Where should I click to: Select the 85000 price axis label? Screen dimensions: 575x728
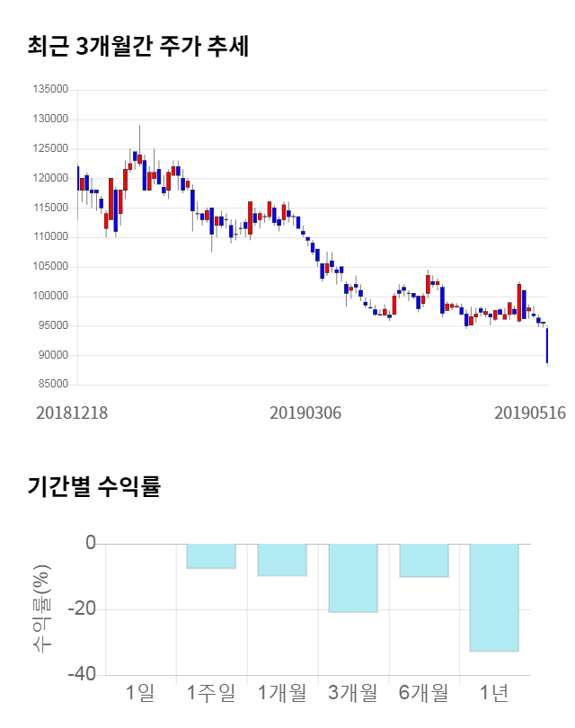(53, 385)
